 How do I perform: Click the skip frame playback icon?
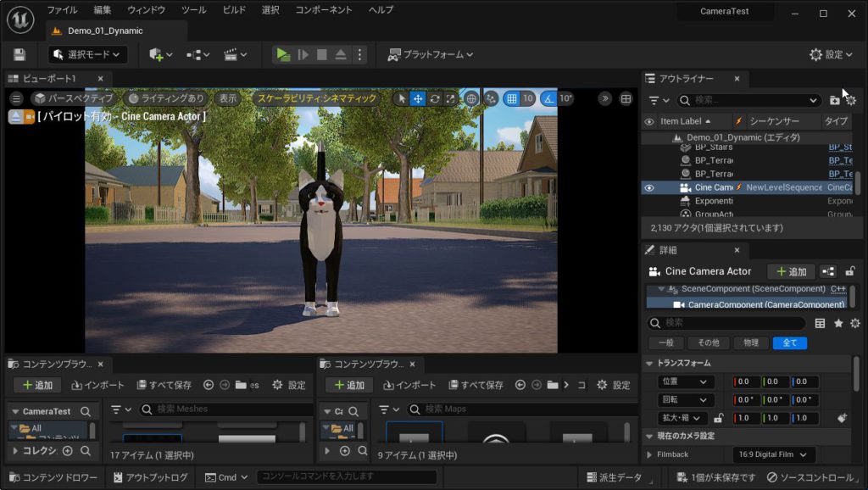tap(303, 54)
